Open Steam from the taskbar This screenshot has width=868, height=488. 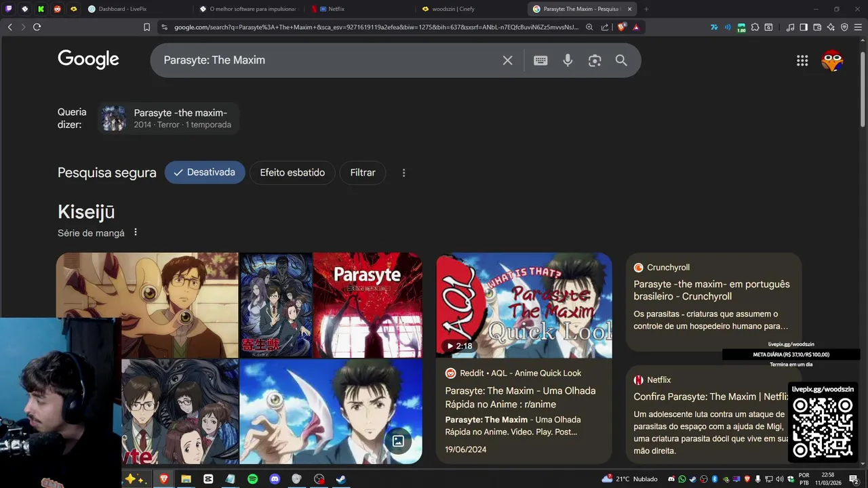click(341, 479)
